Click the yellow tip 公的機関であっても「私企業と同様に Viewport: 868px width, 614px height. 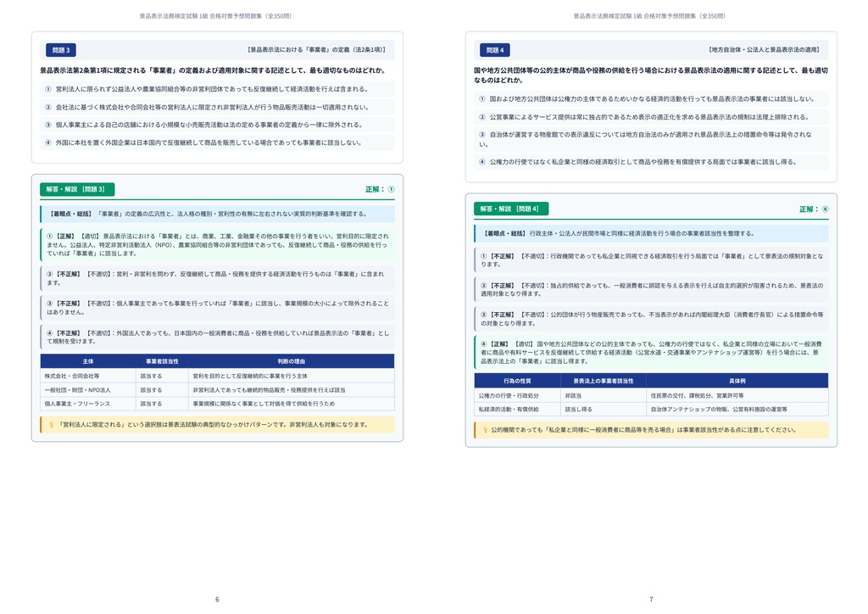coord(651,430)
